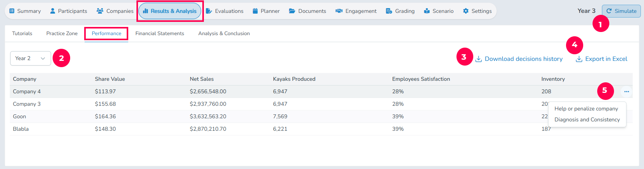Open the Participants section

coord(69,11)
